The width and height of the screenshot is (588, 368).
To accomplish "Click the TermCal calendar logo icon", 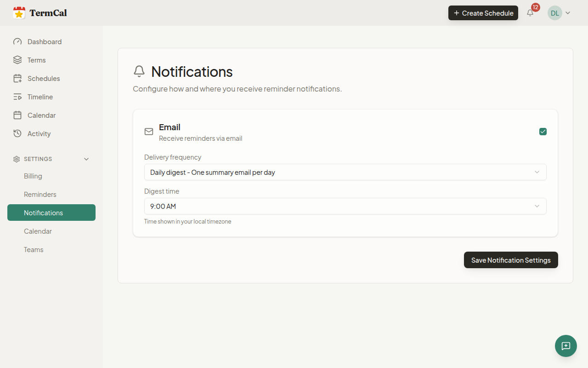I will [19, 13].
